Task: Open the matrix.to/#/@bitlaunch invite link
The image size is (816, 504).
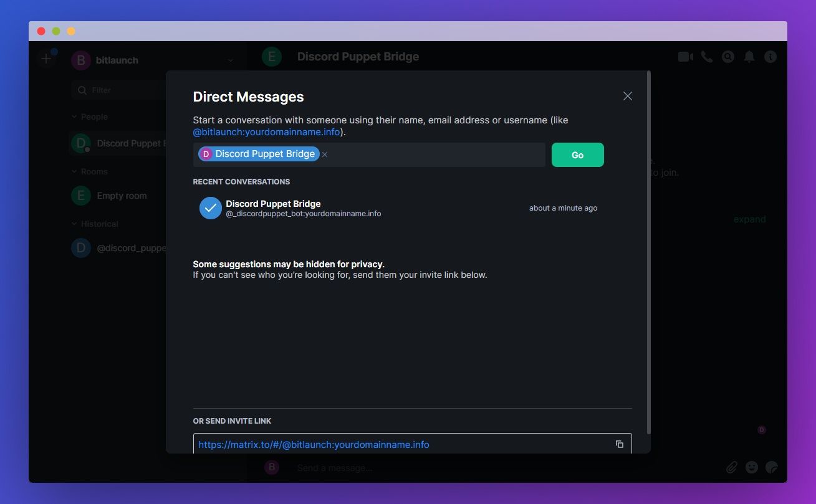Action: pyautogui.click(x=314, y=444)
